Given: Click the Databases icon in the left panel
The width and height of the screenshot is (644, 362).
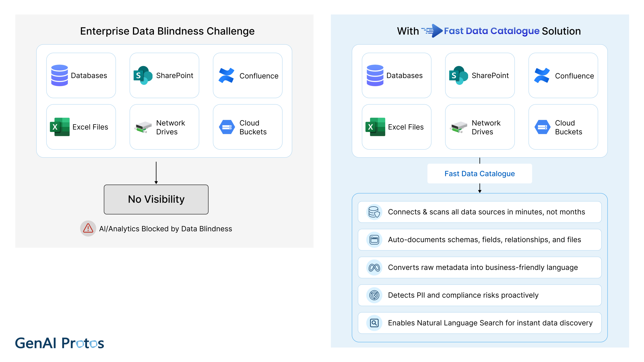Looking at the screenshot, I should [x=59, y=75].
